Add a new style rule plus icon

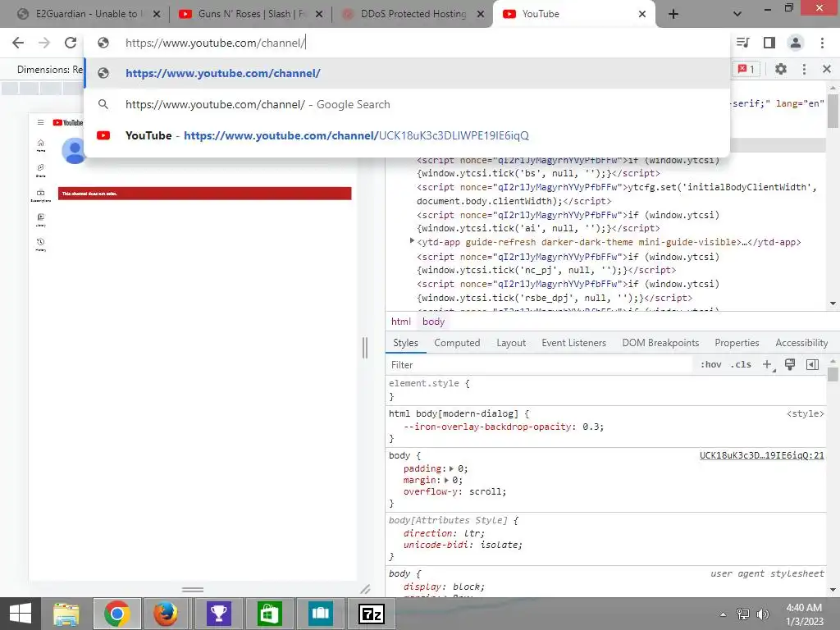pos(767,365)
